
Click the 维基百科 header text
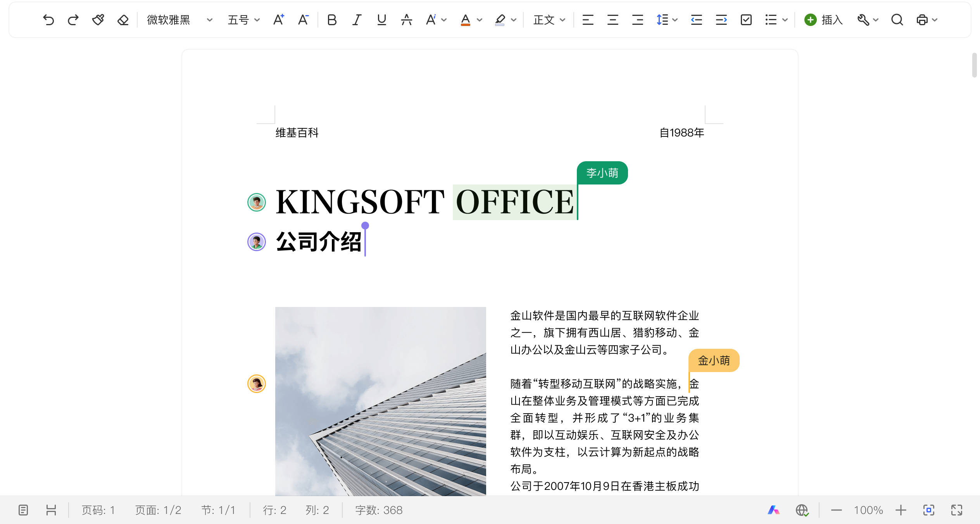point(297,133)
